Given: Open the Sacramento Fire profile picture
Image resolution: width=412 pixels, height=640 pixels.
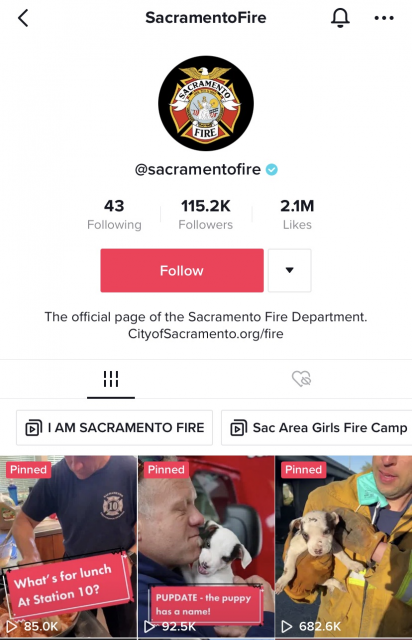Looking at the screenshot, I should click(206, 103).
